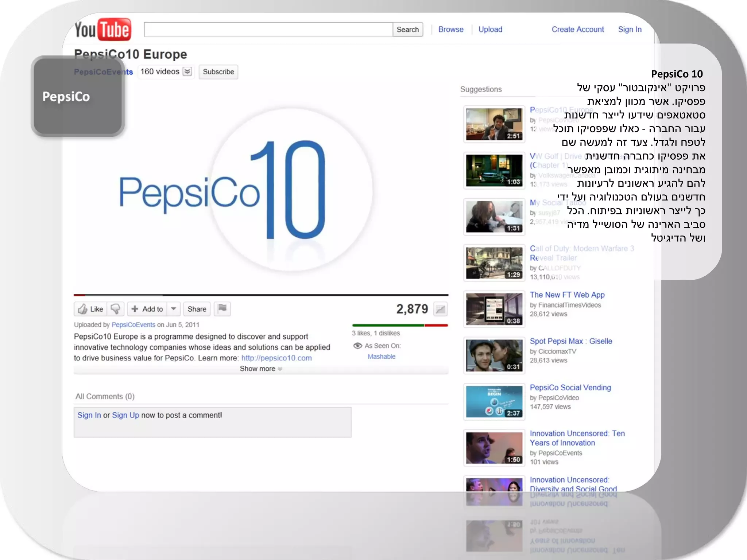Open PepsiCoEvents uploader link
The height and width of the screenshot is (560, 747).
pyautogui.click(x=133, y=325)
